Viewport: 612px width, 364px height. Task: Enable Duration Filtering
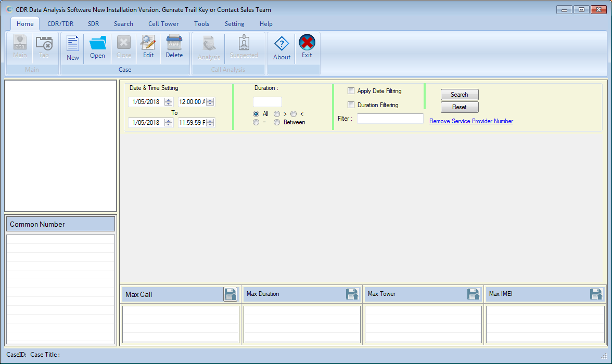coord(351,105)
